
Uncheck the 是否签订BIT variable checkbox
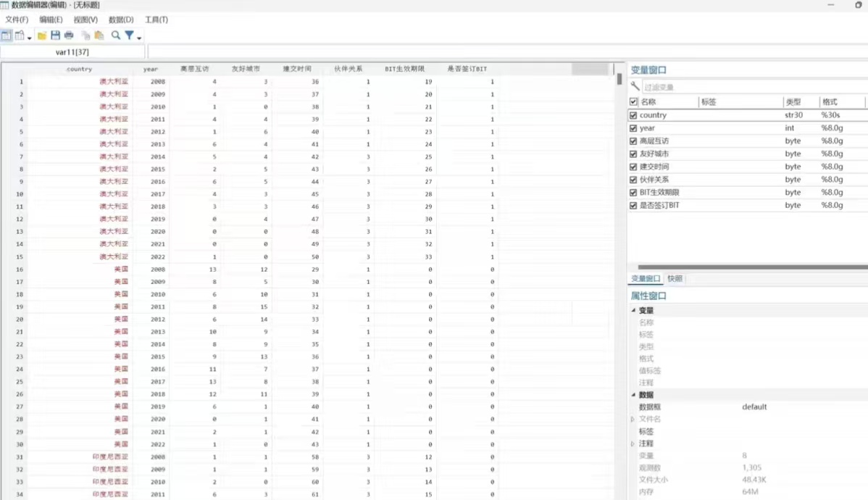[633, 205]
